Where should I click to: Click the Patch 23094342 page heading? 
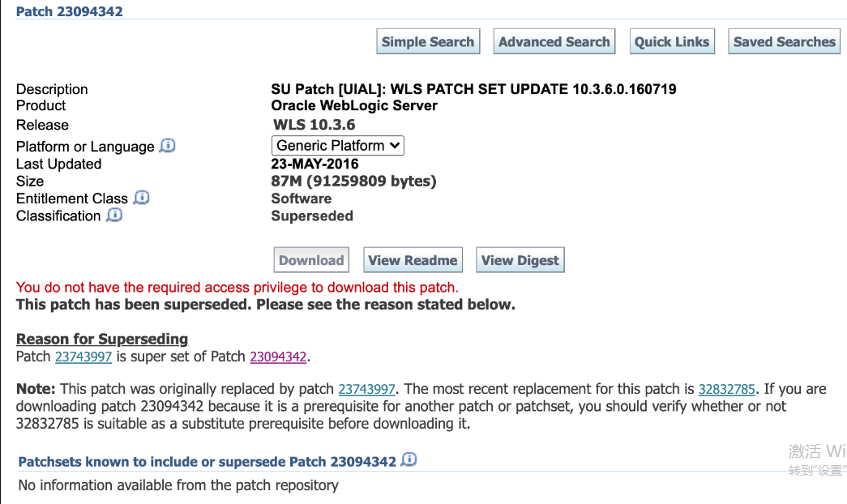(x=70, y=11)
